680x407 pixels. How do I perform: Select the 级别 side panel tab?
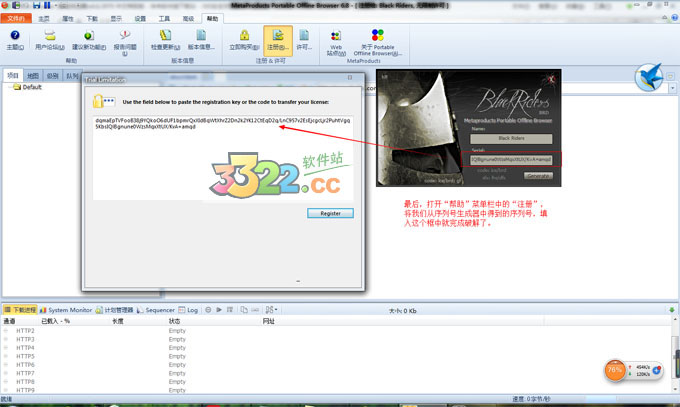coord(52,75)
